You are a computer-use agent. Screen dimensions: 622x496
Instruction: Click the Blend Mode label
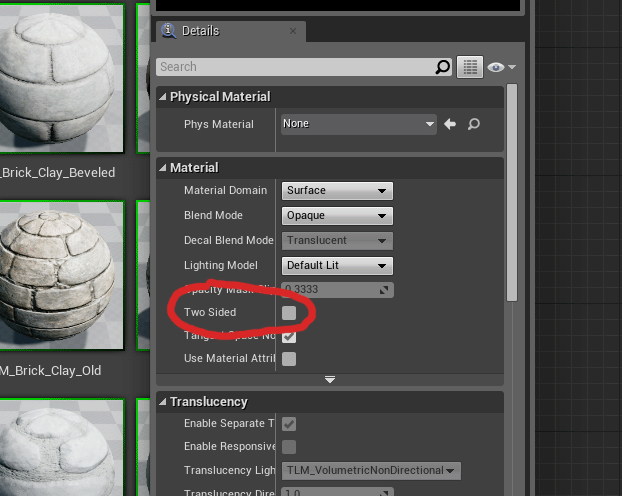coord(213,215)
